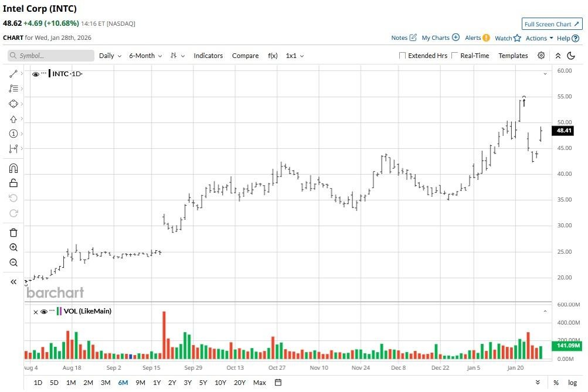The image size is (588, 392).
Task: Enable Extended Hrs checkbox
Action: tap(402, 56)
